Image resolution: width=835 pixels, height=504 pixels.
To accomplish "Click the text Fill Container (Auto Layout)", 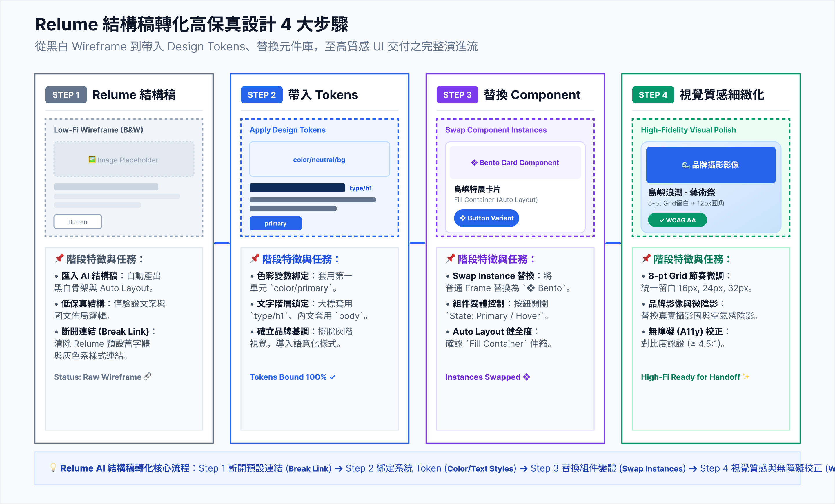I will [496, 200].
